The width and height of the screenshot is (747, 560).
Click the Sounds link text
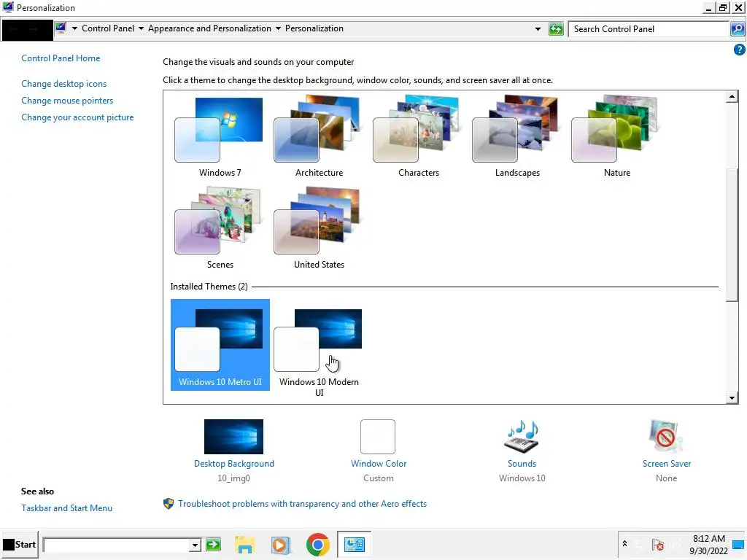(x=522, y=464)
